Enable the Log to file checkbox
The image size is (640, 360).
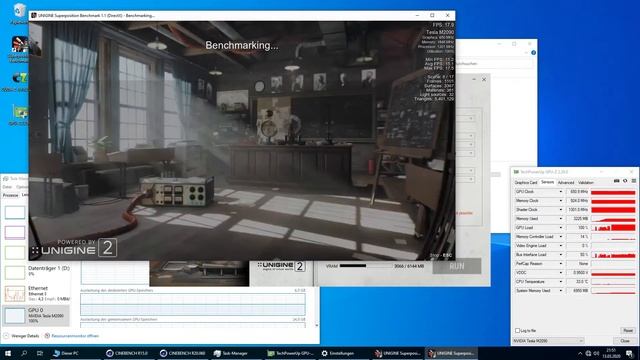[x=517, y=330]
